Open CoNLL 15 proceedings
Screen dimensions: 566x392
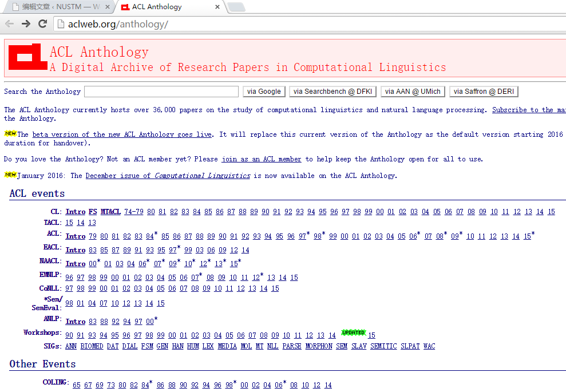pyautogui.click(x=275, y=288)
